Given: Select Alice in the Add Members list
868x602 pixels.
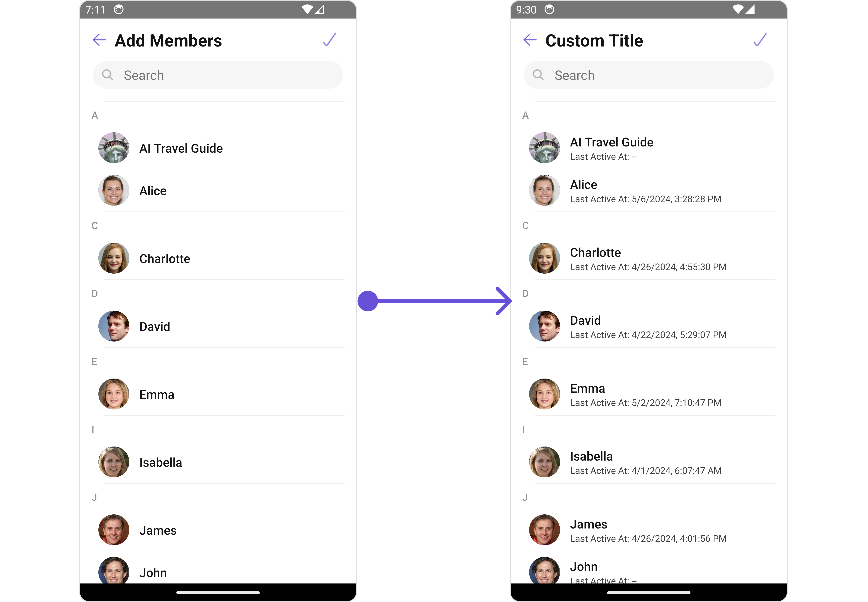Looking at the screenshot, I should [x=218, y=190].
